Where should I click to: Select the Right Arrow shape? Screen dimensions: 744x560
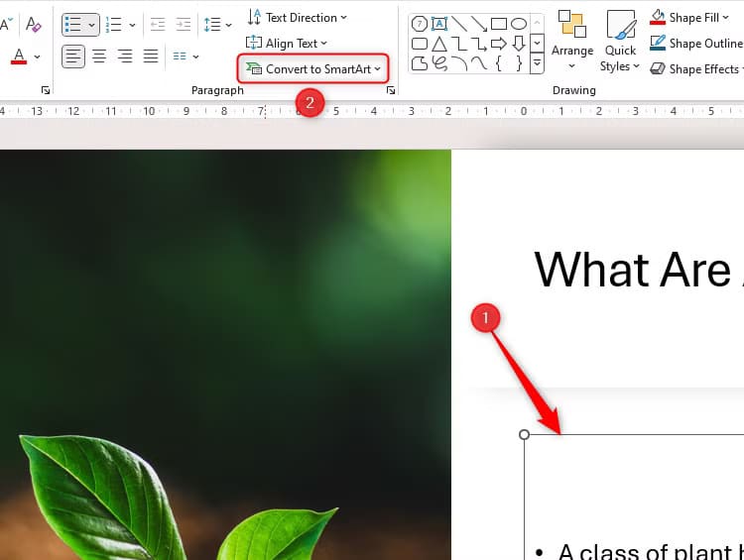coord(499,44)
